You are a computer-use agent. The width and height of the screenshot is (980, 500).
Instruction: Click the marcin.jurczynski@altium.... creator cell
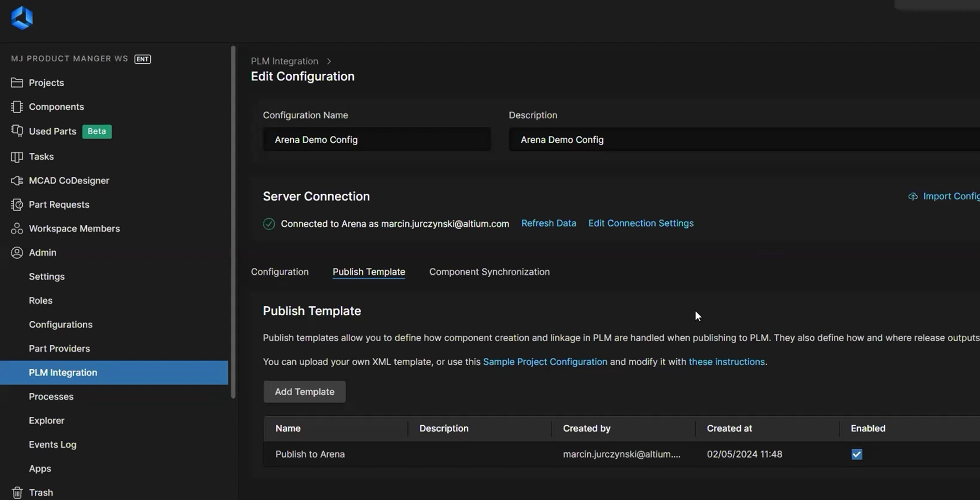621,454
